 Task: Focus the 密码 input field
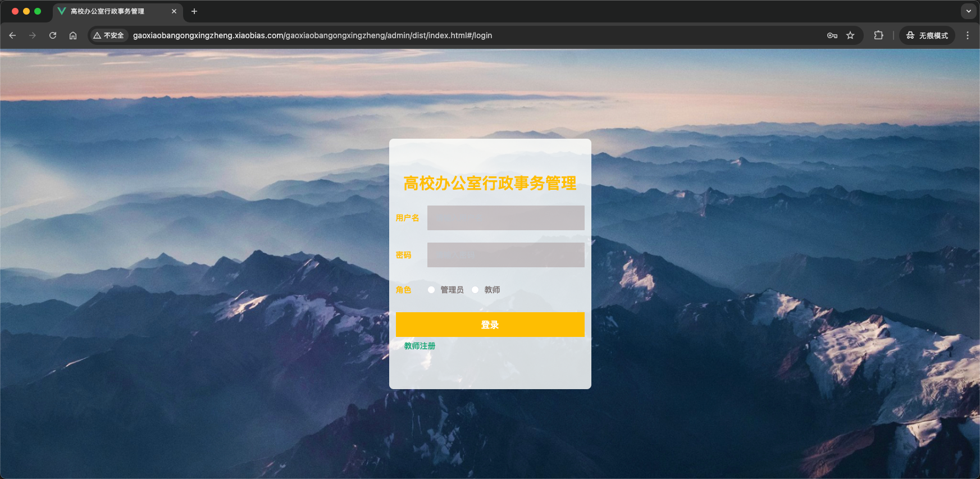[x=506, y=255]
